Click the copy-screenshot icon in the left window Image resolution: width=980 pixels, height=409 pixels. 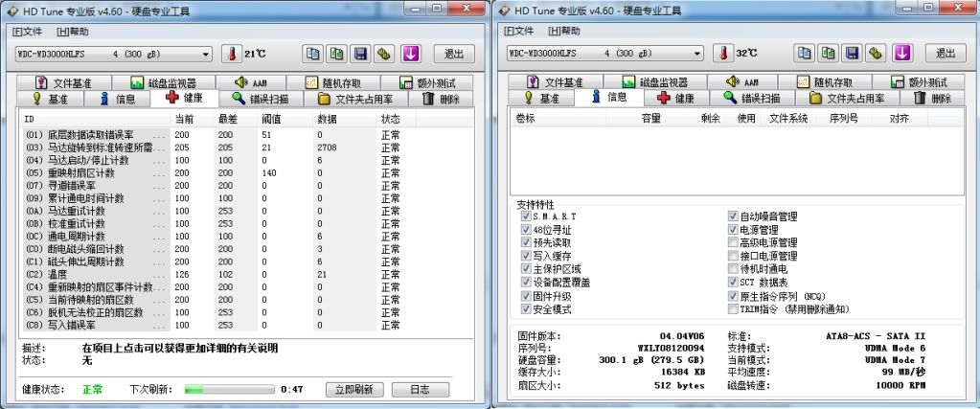click(x=337, y=54)
